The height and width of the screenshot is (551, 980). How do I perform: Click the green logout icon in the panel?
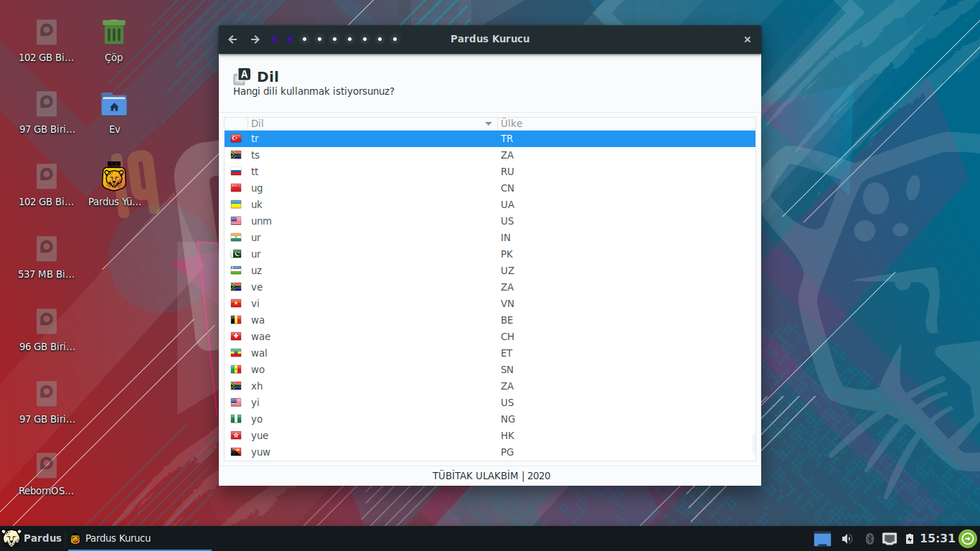click(968, 539)
